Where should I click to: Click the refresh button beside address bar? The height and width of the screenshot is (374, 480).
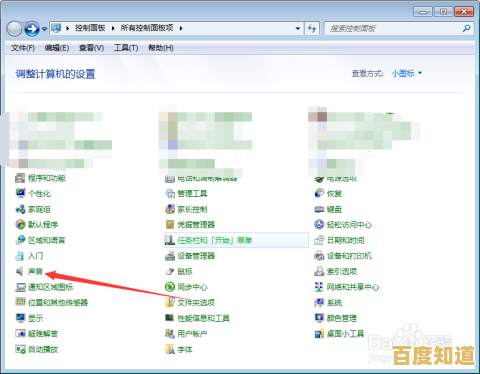(312, 28)
